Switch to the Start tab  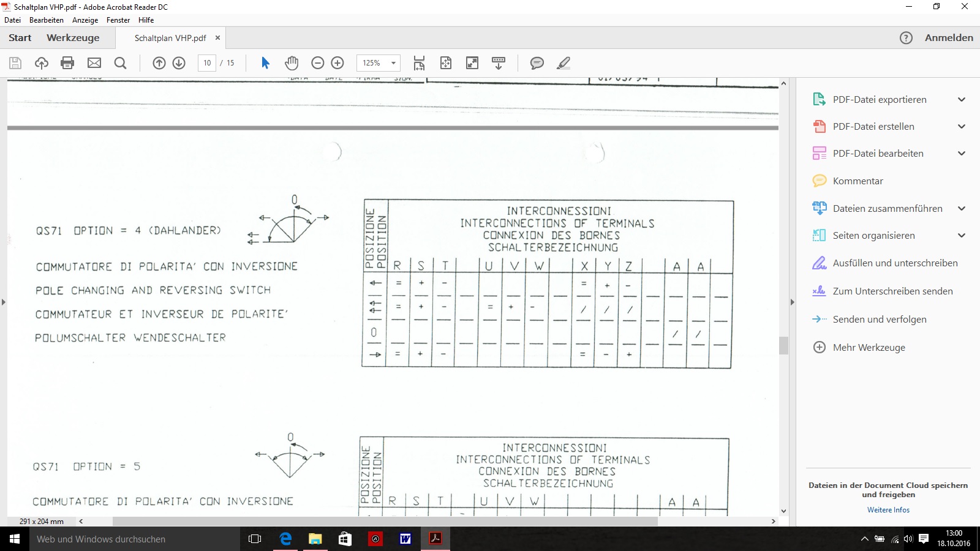[20, 37]
